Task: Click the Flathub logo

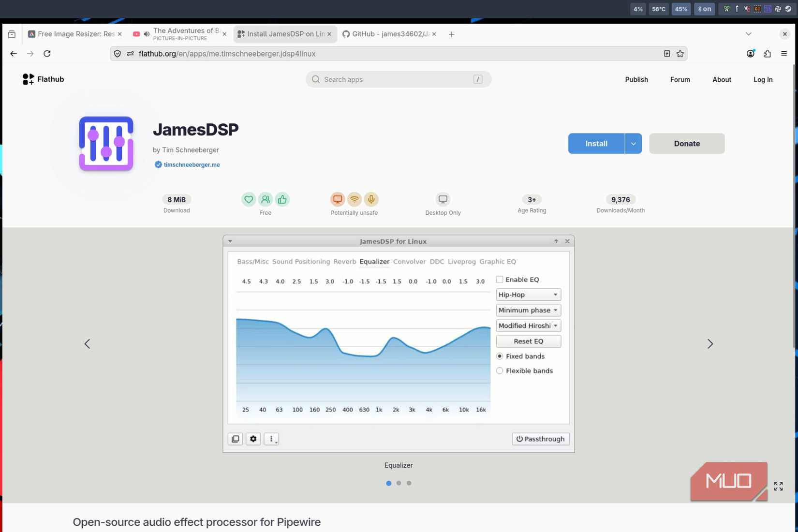Action: coord(43,79)
